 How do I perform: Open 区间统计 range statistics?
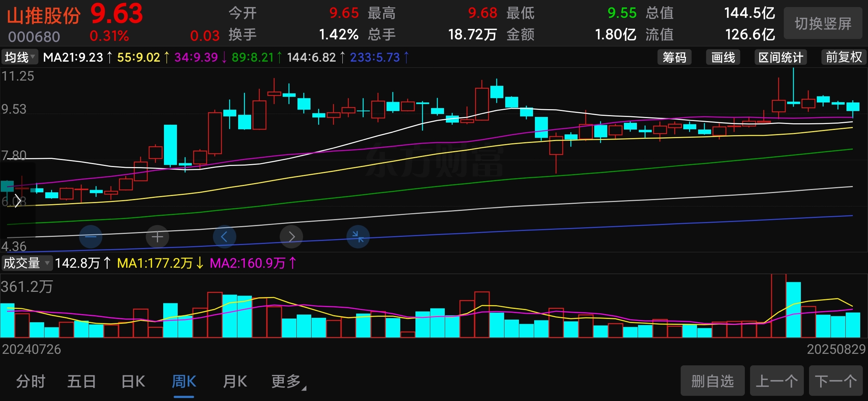pyautogui.click(x=781, y=57)
